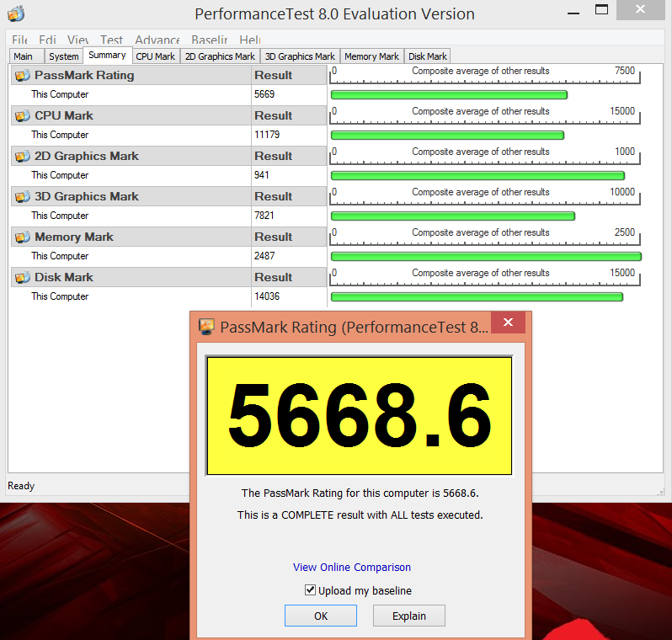Open the View menu
The height and width of the screenshot is (640, 672).
[x=77, y=40]
